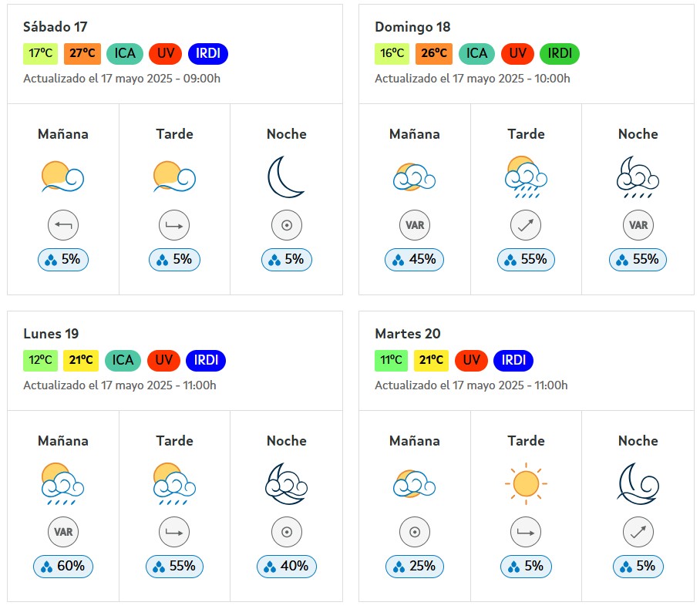Screen dimensions: 700x609
Task: Click Sábado 17 morning partly cloudy icon
Action: (63, 177)
